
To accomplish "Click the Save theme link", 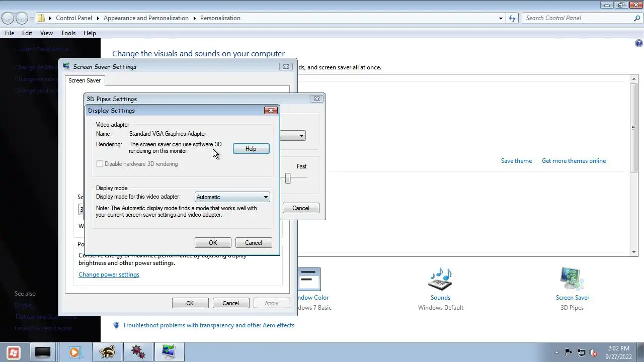I will [x=516, y=161].
